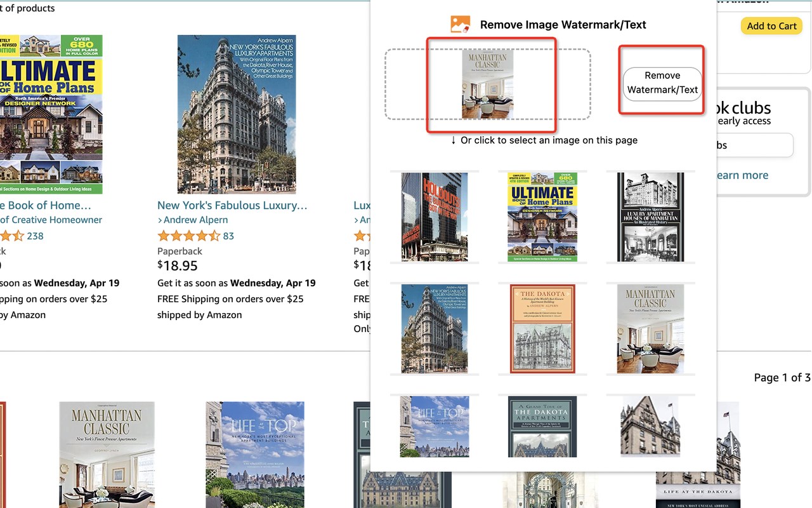
Task: Select the selected Manhattan Classic image in dashed dropzone
Action: [488, 84]
